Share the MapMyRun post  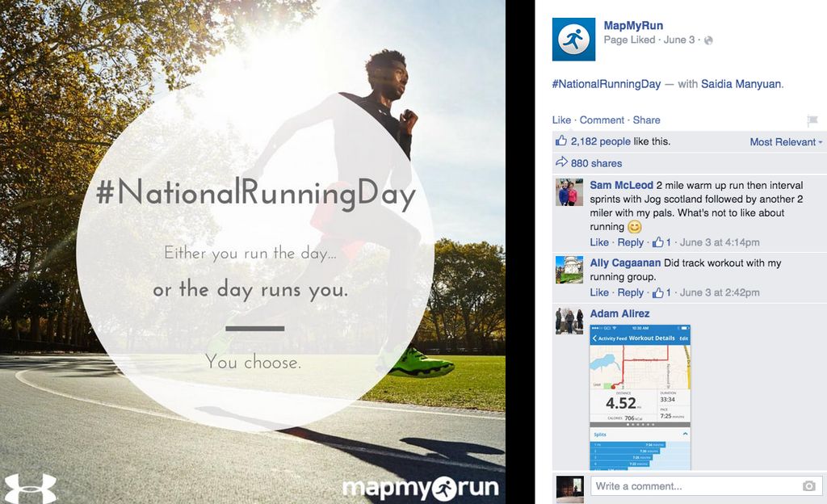[646, 120]
